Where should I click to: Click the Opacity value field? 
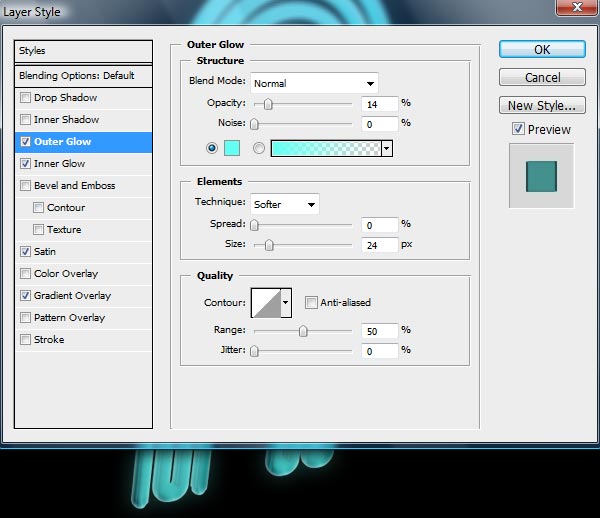tap(380, 104)
